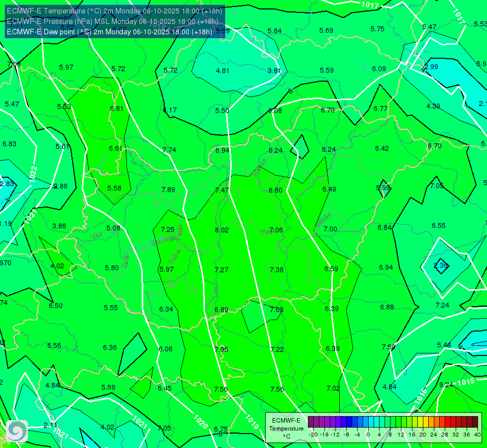Screen dimensions: 487x448
Task: Click the 7.22 temperature value
Action: (277, 350)
